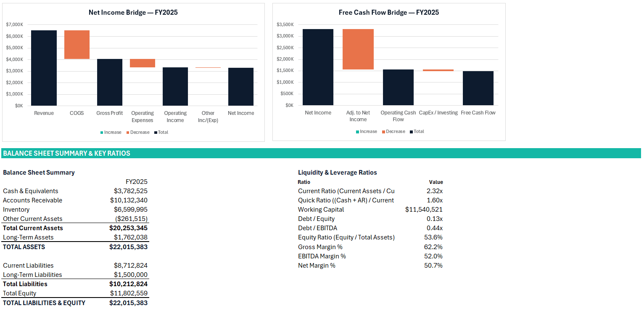This screenshot has width=644, height=311.
Task: Click the Decrease legend entry in Free Cash Flow chart
Action: pyautogui.click(x=393, y=132)
